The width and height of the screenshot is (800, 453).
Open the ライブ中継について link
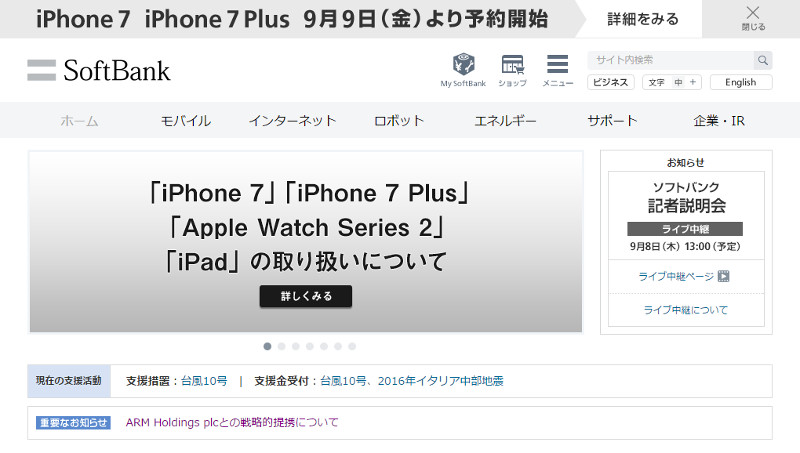point(686,310)
